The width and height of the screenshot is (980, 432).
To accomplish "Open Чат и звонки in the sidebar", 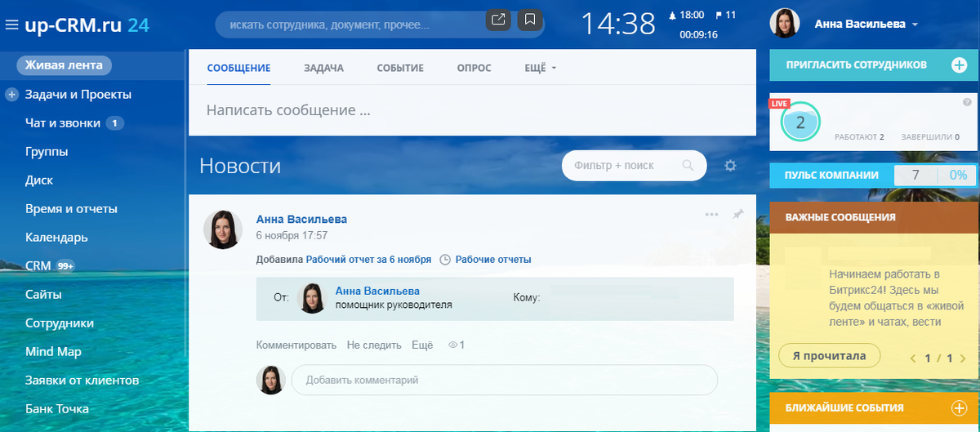I will click(x=63, y=123).
